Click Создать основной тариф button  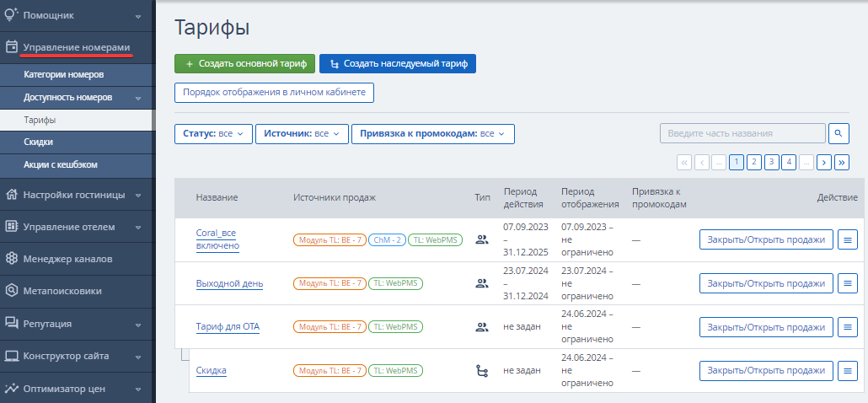244,64
